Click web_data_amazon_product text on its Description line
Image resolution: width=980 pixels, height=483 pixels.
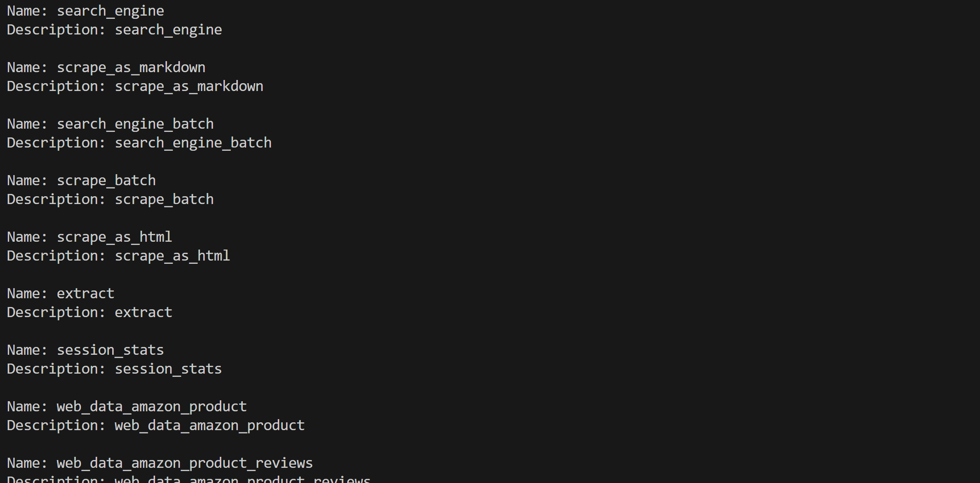[x=210, y=426]
